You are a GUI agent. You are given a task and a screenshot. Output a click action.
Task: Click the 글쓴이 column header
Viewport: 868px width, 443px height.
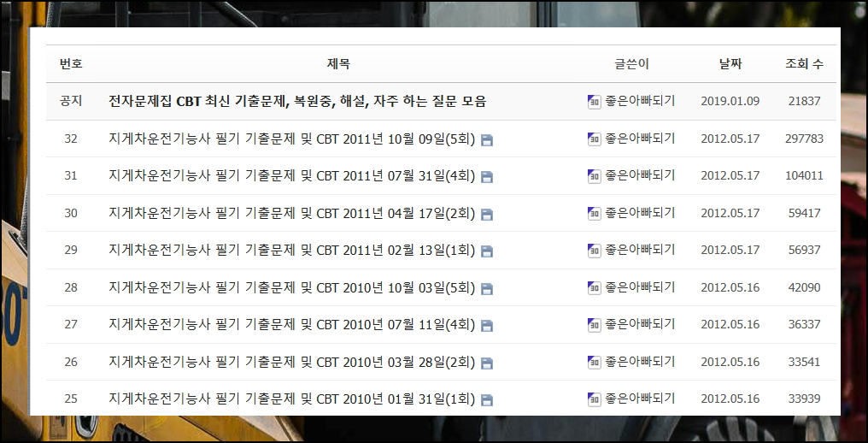pyautogui.click(x=631, y=64)
